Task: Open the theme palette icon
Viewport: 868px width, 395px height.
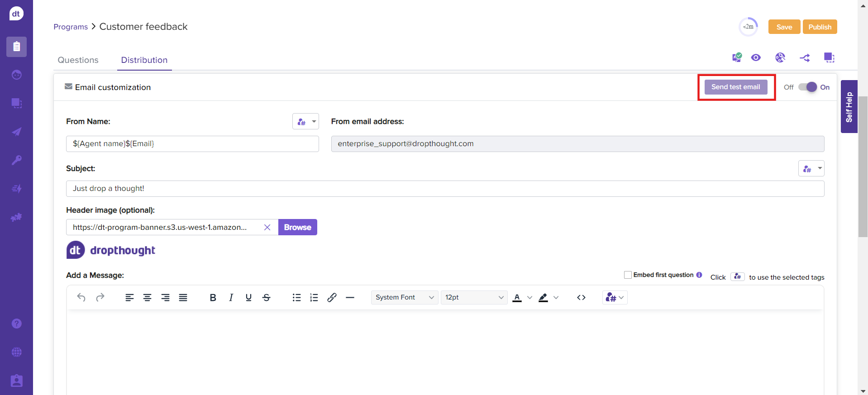Action: click(x=780, y=58)
